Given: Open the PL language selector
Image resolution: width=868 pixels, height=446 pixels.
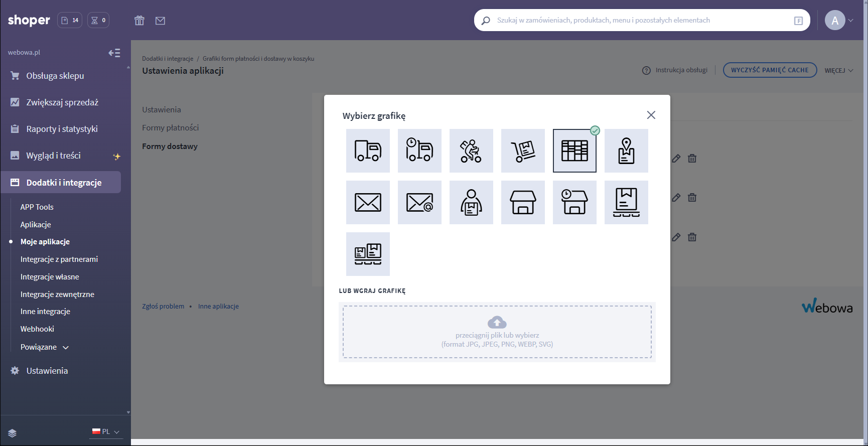Looking at the screenshot, I should (x=106, y=431).
